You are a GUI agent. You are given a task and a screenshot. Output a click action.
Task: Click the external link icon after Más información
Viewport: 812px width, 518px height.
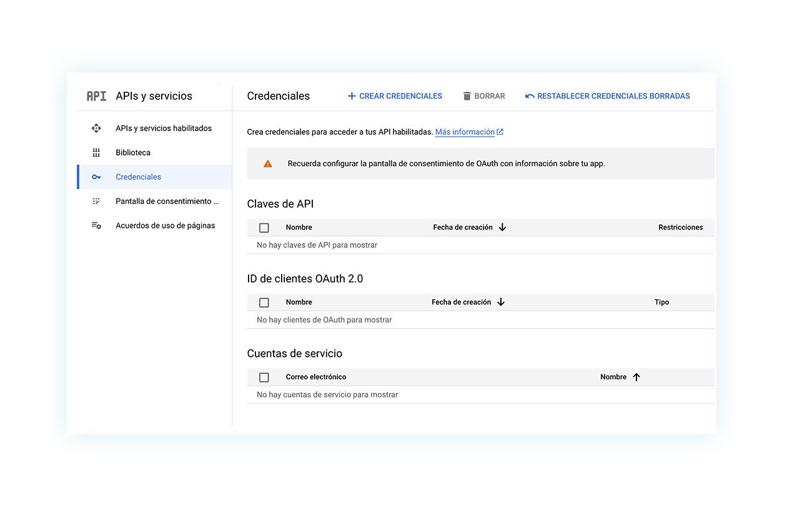pyautogui.click(x=500, y=132)
